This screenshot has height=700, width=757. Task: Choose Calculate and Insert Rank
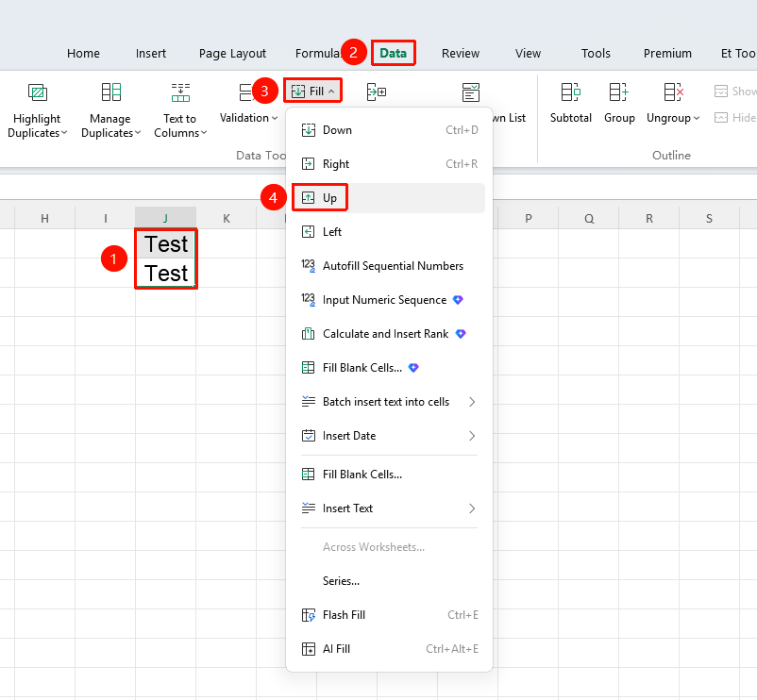389,334
